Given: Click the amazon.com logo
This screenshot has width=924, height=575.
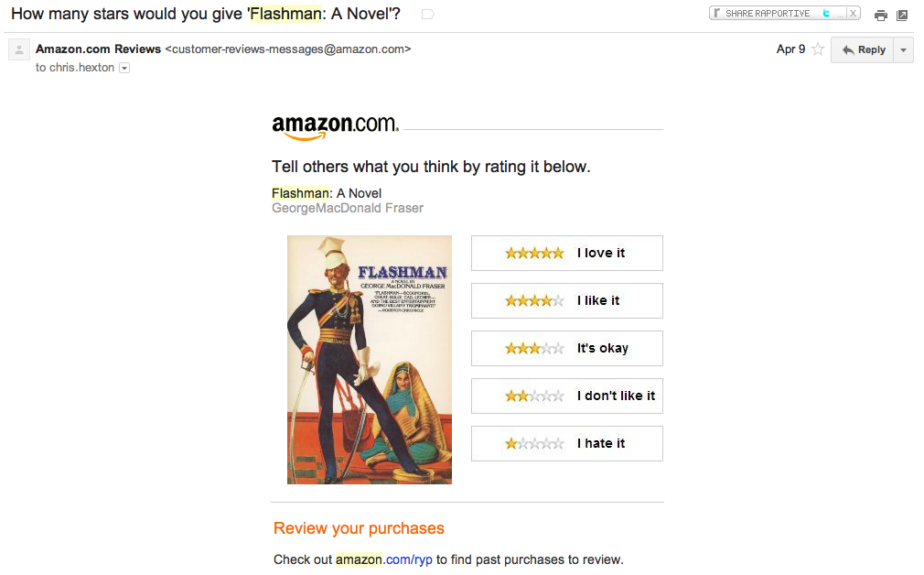Looking at the screenshot, I should (x=335, y=126).
